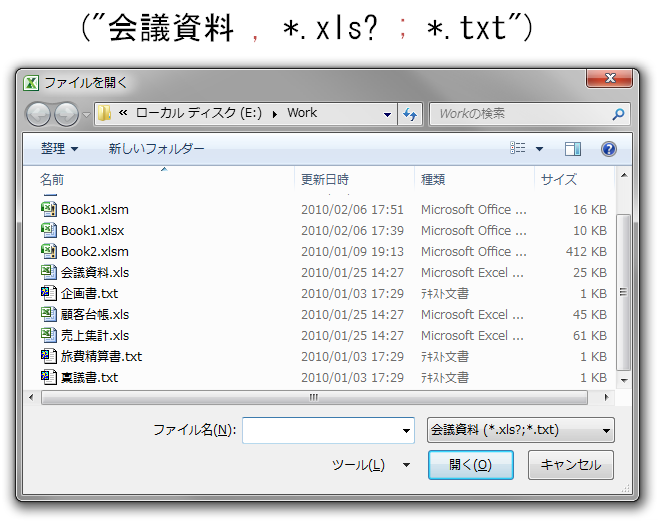Expand the address bar path dropdown
Screen dimensions: 658x523
point(387,114)
